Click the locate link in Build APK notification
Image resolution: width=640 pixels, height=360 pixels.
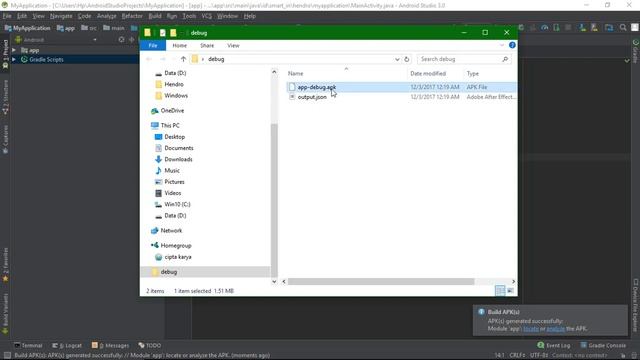point(531,329)
